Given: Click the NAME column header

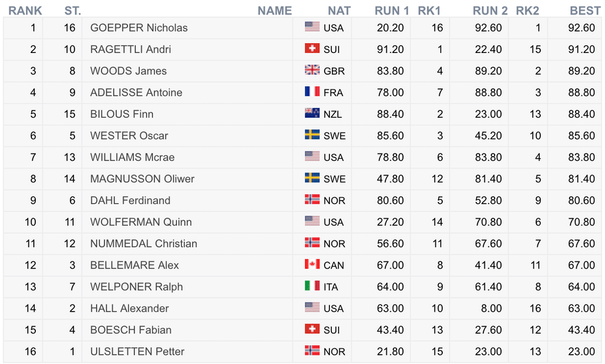Looking at the screenshot, I should [274, 10].
